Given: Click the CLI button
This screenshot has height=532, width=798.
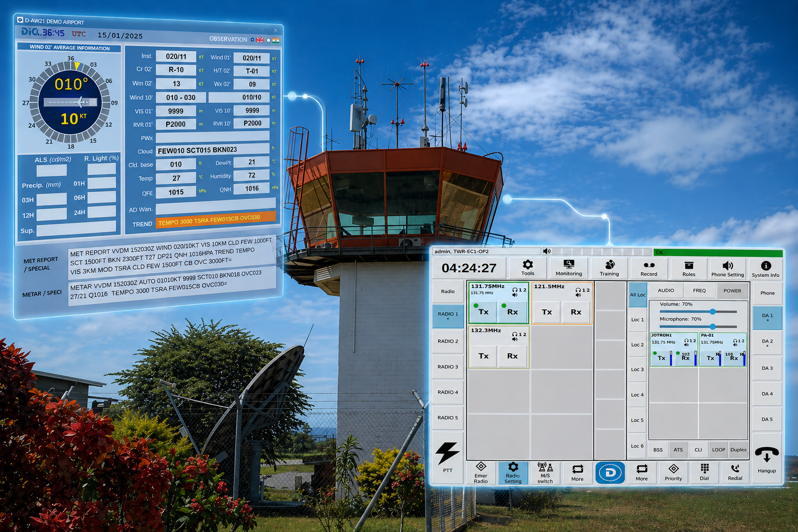Looking at the screenshot, I should coord(698,450).
